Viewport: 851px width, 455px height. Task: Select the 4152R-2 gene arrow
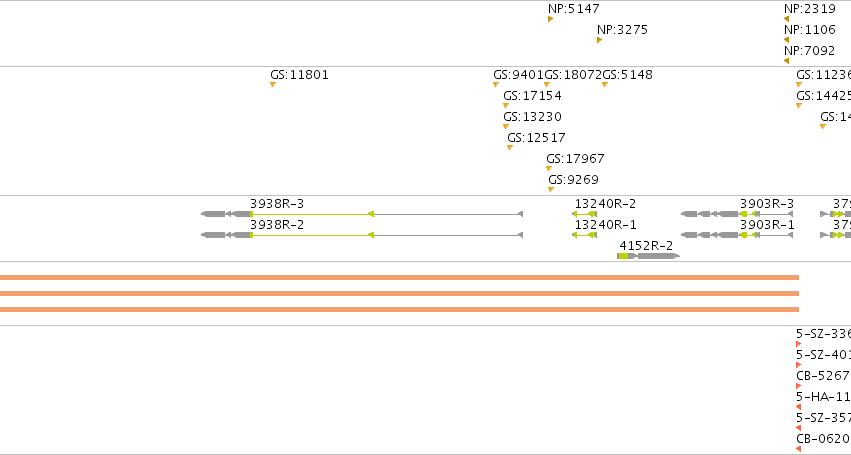tap(649, 256)
